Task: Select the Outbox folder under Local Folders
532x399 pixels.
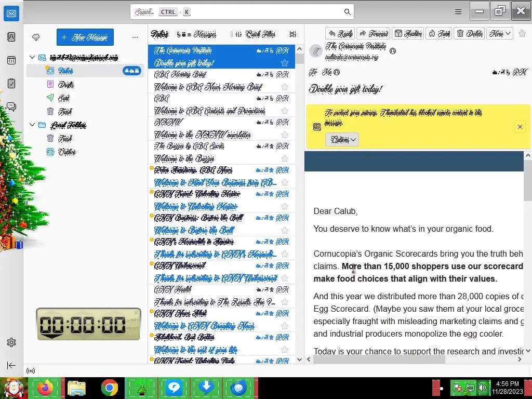Action: [86, 152]
